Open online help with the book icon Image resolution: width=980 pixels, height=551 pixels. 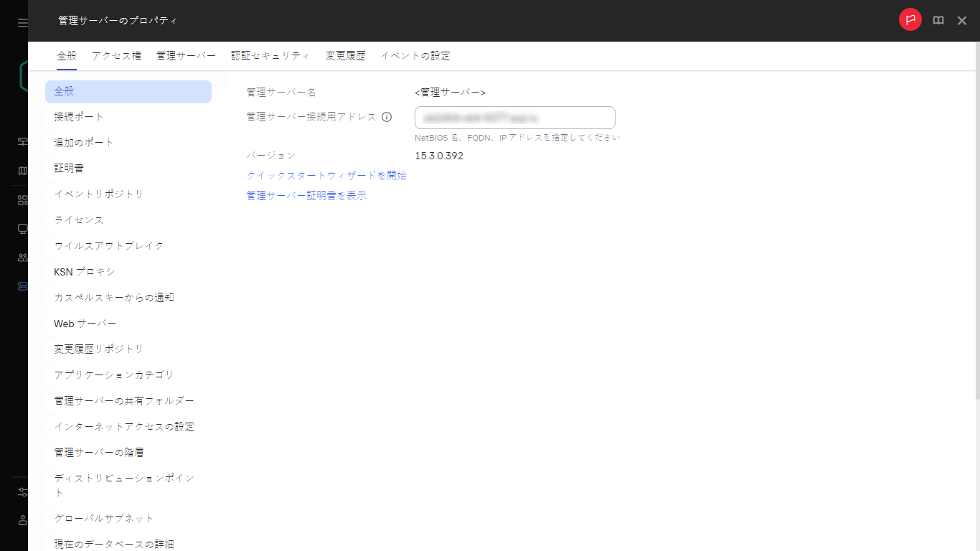click(938, 20)
